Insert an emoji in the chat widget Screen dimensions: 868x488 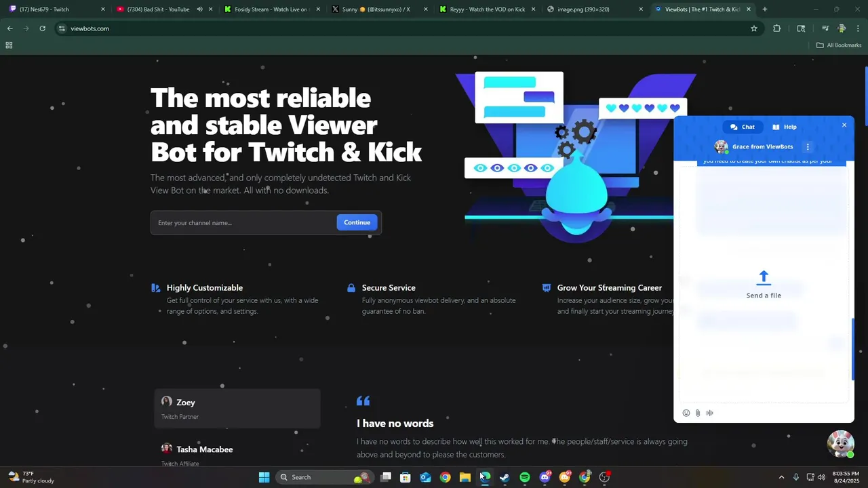click(x=686, y=413)
